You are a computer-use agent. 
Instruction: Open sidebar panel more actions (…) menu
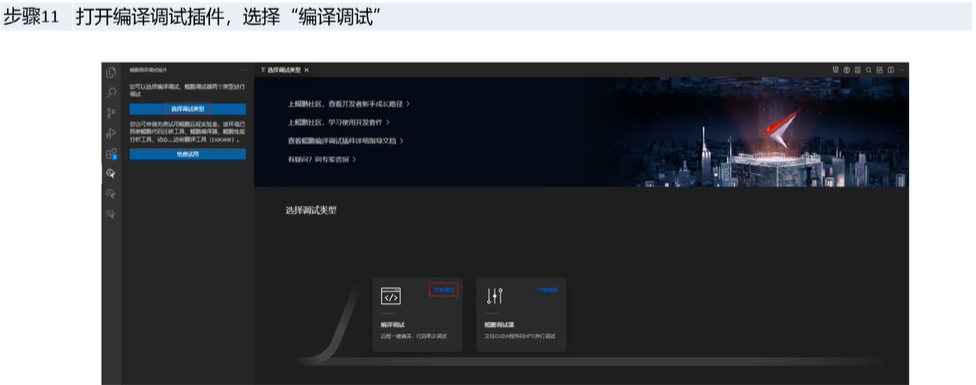tap(244, 70)
